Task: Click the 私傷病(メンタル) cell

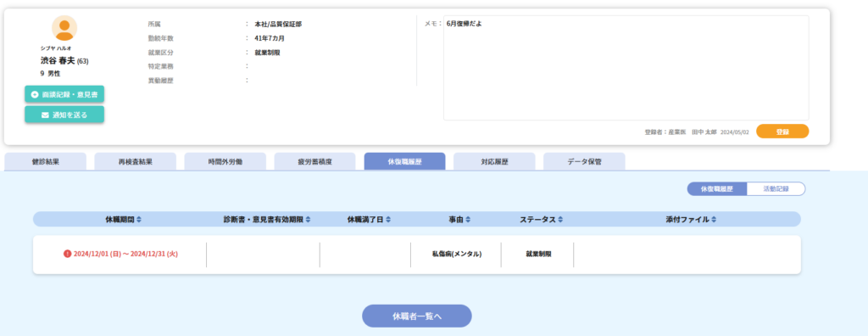Action: [x=457, y=254]
